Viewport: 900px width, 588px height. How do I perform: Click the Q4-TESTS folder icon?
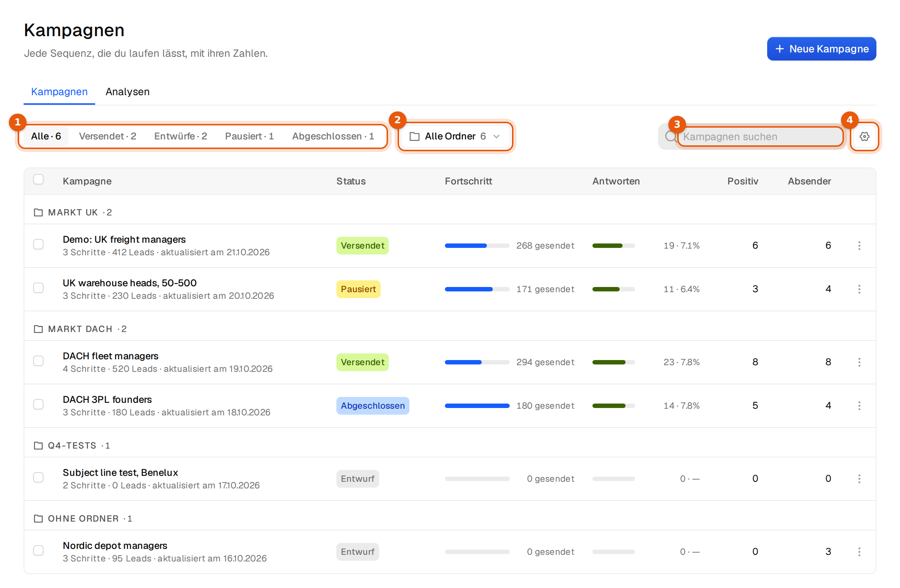pos(38,445)
